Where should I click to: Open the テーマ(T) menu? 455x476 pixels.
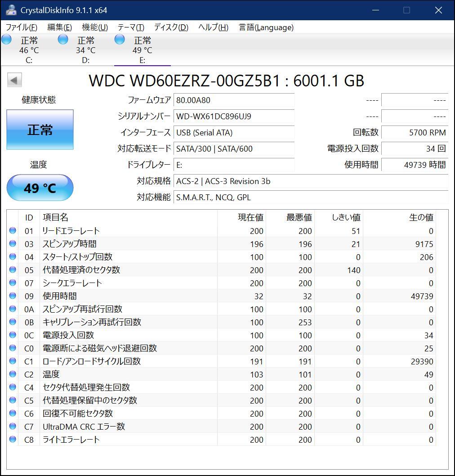click(x=131, y=27)
